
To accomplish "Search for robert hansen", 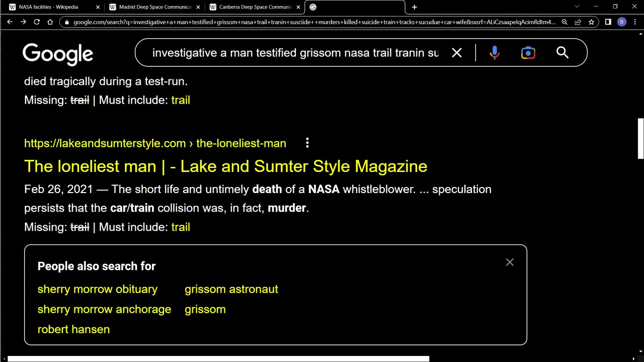I will pyautogui.click(x=73, y=329).
